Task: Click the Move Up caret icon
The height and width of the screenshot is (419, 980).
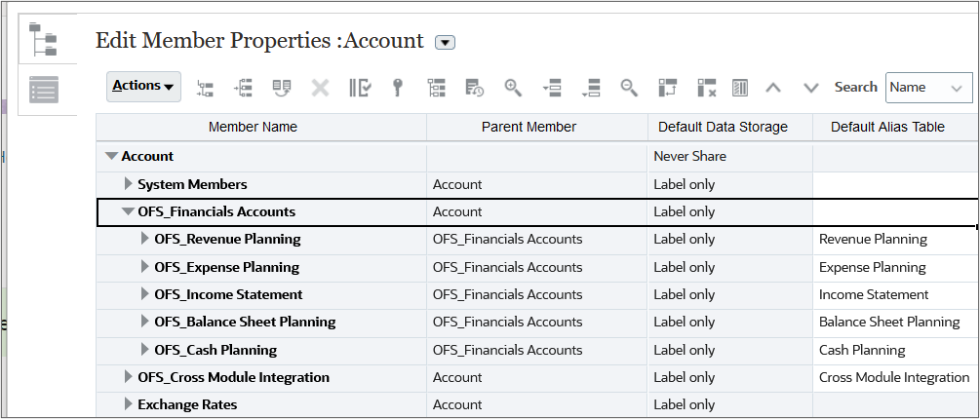Action: 773,88
